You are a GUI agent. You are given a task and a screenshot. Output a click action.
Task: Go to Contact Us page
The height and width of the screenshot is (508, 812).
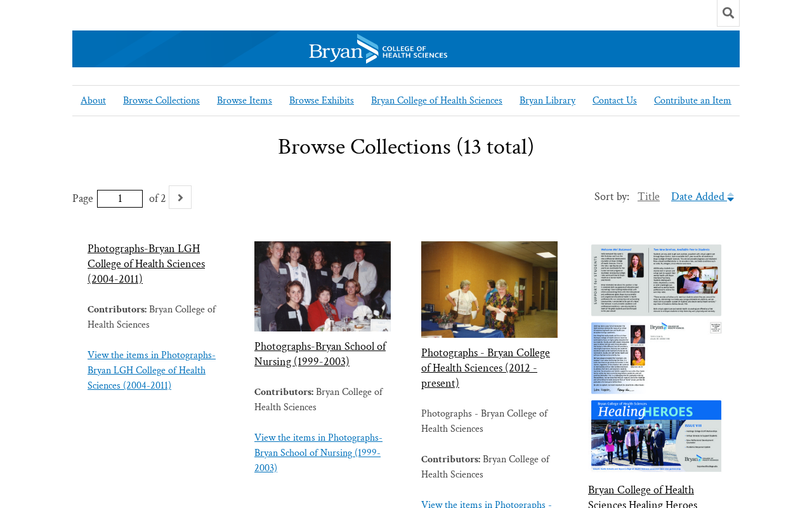[615, 100]
